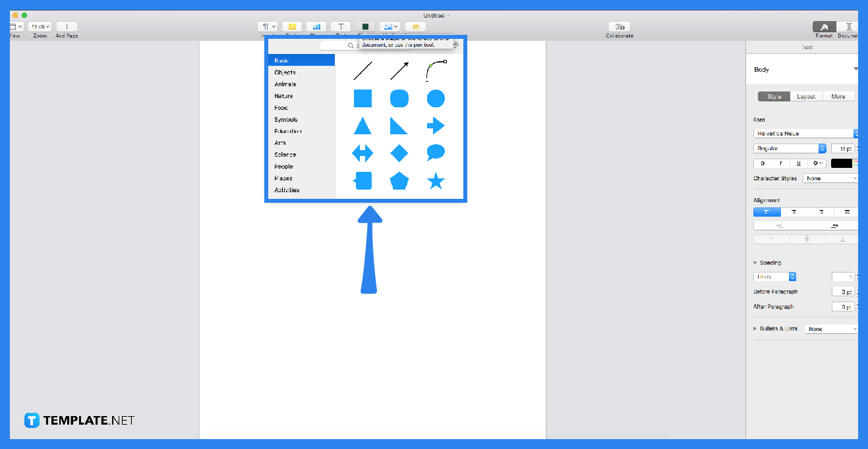The height and width of the screenshot is (449, 868).
Task: Click the Comment icon in the toolbar
Action: pyautogui.click(x=415, y=26)
